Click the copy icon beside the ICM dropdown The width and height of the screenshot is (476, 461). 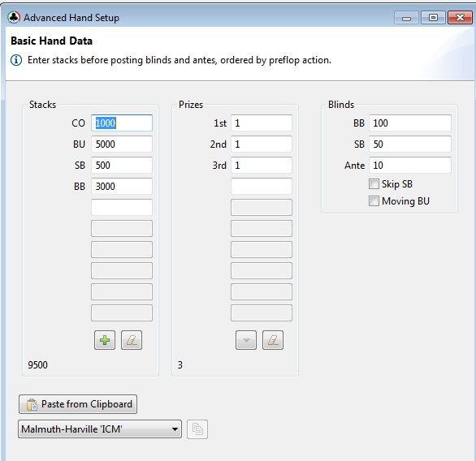197,429
